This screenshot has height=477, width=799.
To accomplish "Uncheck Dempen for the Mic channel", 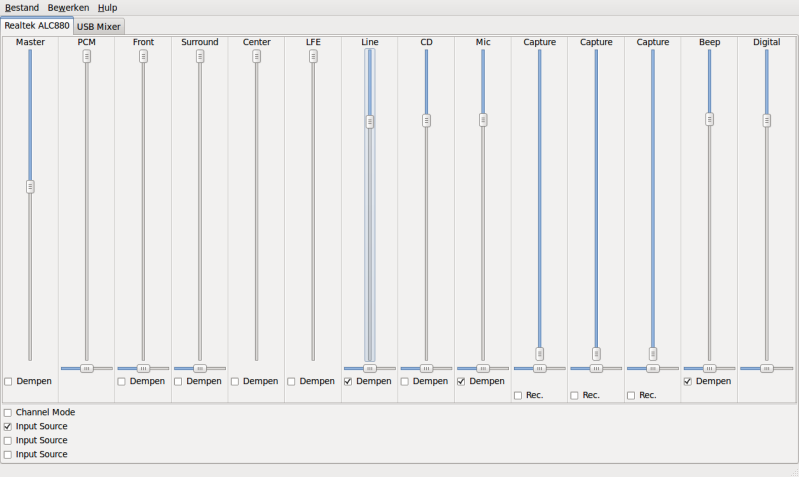I will 461,381.
